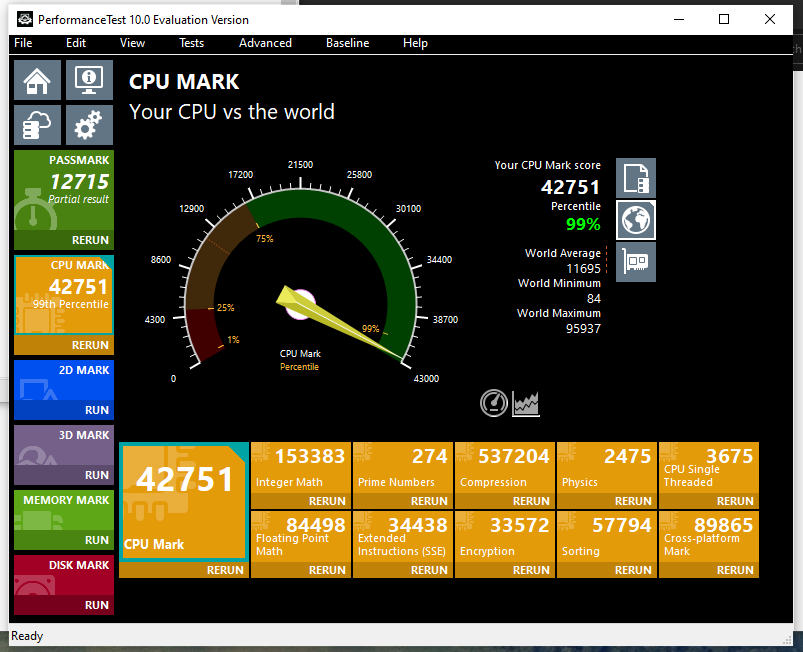Select the Integer Math 153383 tile
803x652 pixels.
click(x=301, y=469)
